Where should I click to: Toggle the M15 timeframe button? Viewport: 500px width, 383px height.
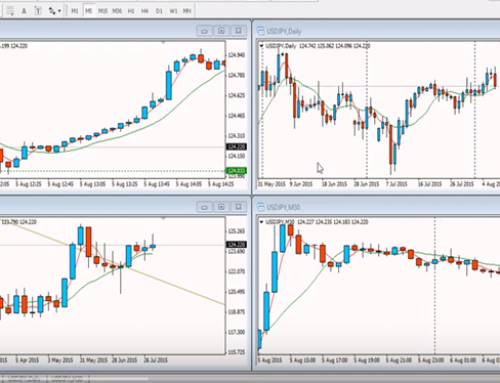[x=103, y=11]
